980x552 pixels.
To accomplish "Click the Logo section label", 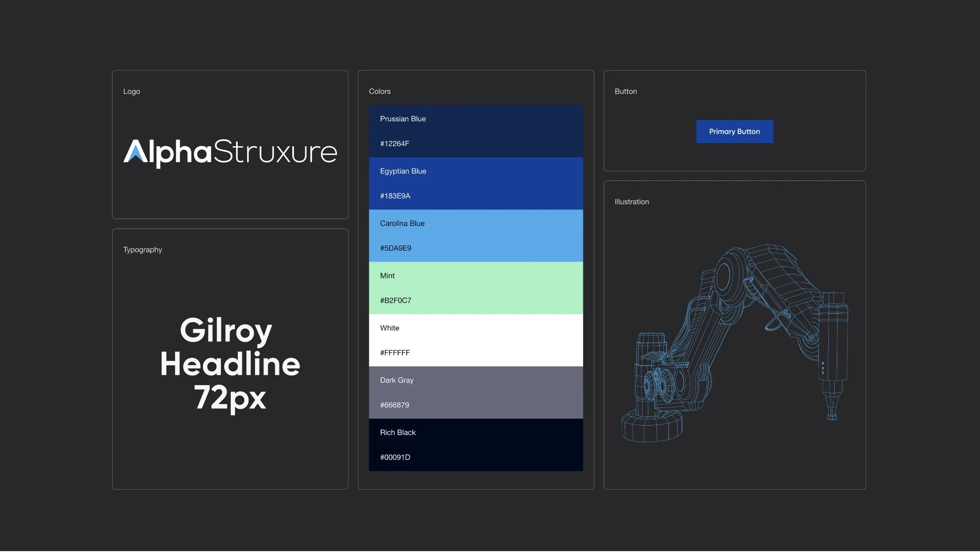I will [132, 92].
